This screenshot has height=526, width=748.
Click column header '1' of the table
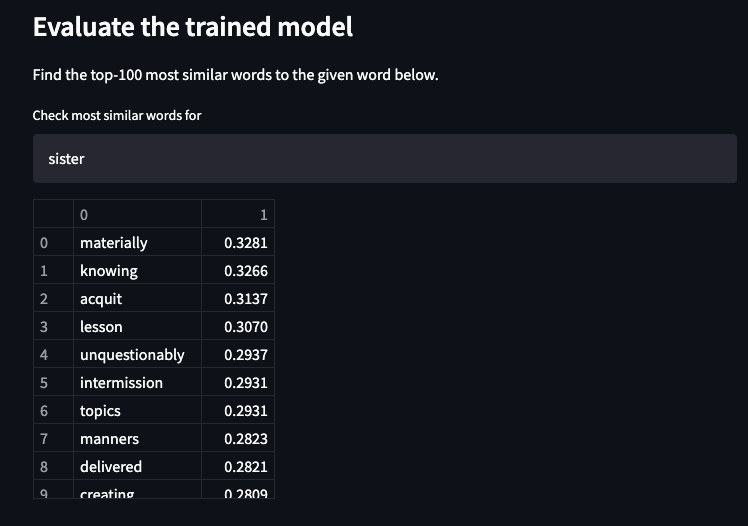[238, 214]
